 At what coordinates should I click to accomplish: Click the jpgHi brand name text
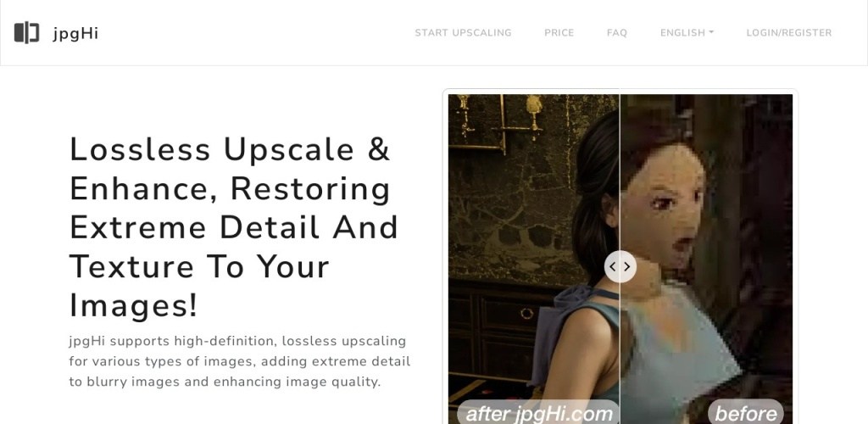click(x=75, y=33)
